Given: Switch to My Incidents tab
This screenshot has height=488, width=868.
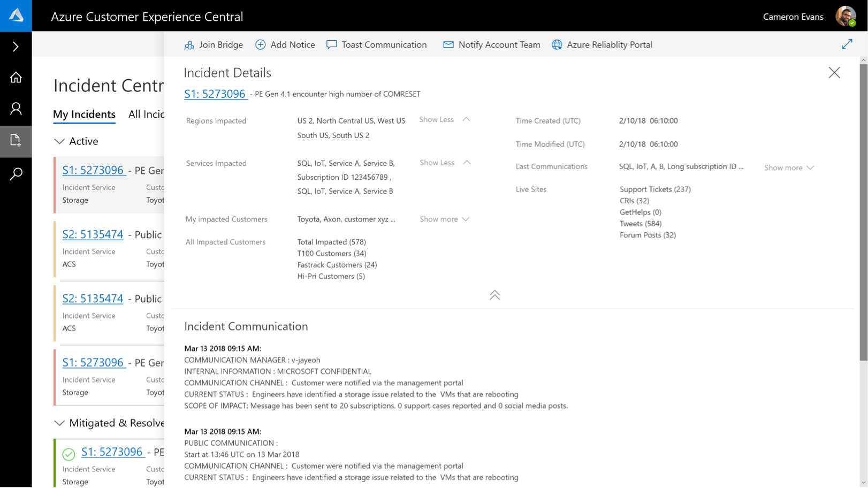Looking at the screenshot, I should (x=84, y=115).
